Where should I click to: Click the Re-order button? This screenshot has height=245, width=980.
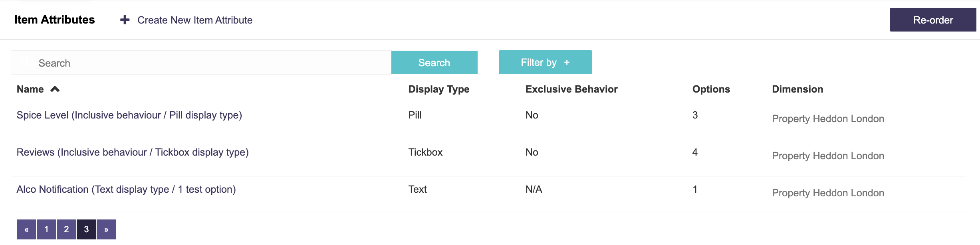933,20
